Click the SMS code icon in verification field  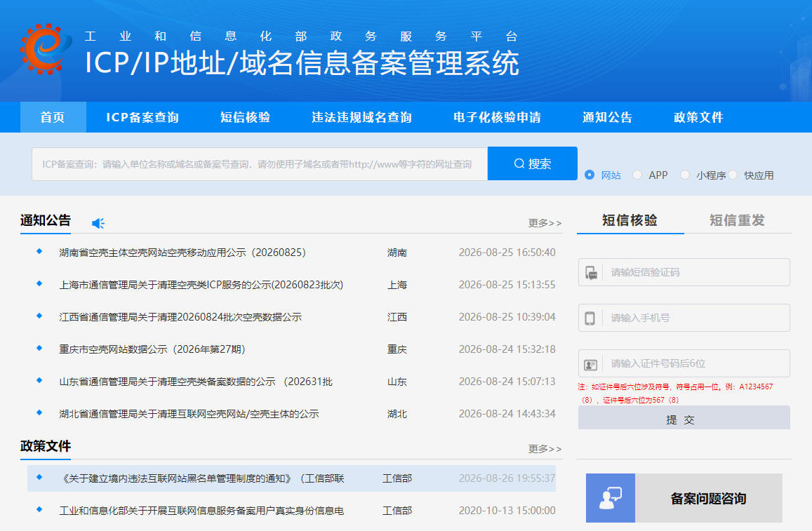pyautogui.click(x=591, y=272)
